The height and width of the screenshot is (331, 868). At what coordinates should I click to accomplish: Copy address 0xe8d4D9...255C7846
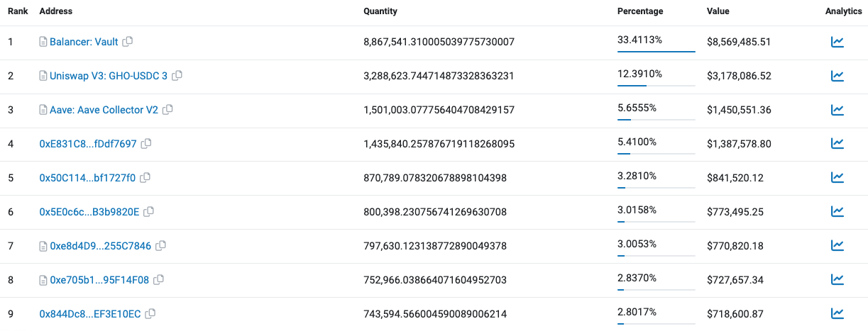click(x=161, y=246)
